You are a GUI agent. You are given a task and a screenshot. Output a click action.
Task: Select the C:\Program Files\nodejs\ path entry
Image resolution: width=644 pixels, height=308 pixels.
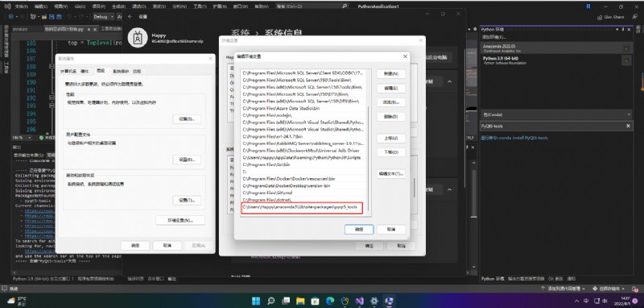coord(303,115)
